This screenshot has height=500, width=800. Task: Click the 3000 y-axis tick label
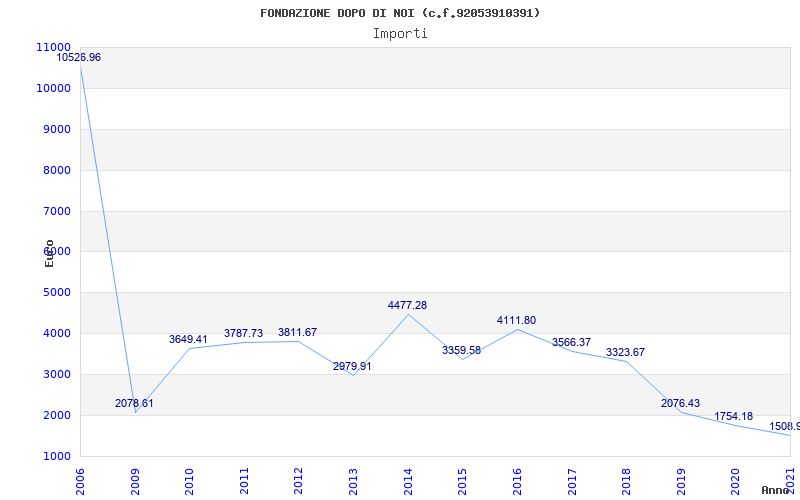tap(56, 374)
